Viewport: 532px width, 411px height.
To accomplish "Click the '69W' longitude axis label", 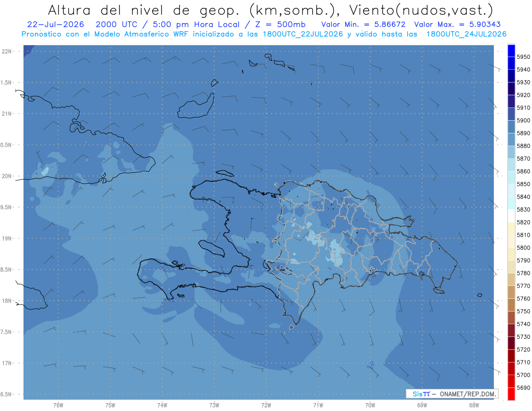I will pyautogui.click(x=422, y=405).
